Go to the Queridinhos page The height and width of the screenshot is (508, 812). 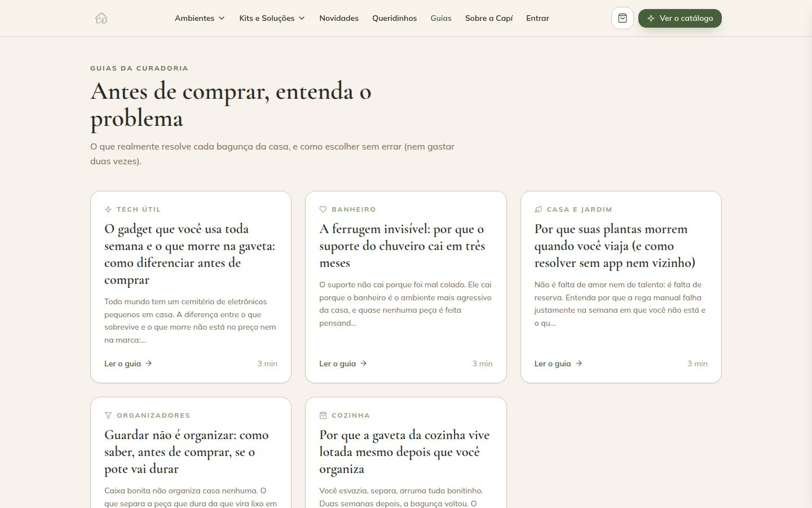pyautogui.click(x=395, y=18)
